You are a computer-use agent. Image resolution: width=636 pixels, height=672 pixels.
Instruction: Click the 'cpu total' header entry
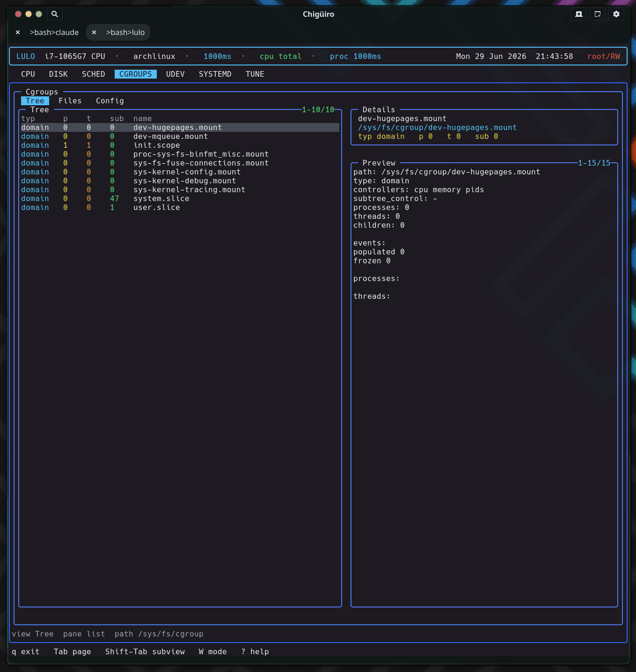(281, 56)
